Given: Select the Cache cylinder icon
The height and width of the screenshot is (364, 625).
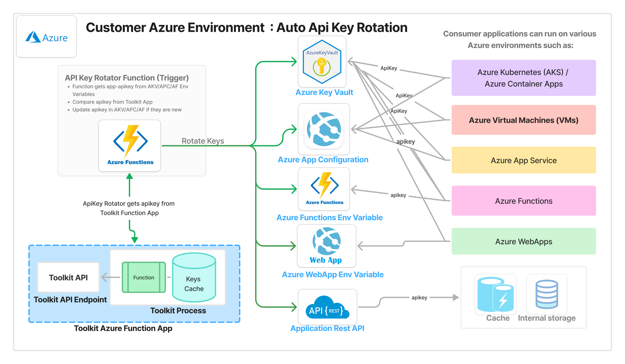Looking at the screenshot, I should tap(496, 294).
